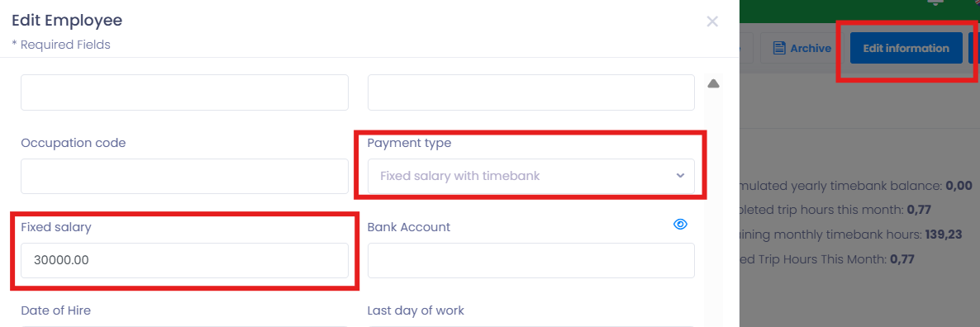Click the Archive button
Image resolution: width=980 pixels, height=327 pixels.
pyautogui.click(x=802, y=48)
